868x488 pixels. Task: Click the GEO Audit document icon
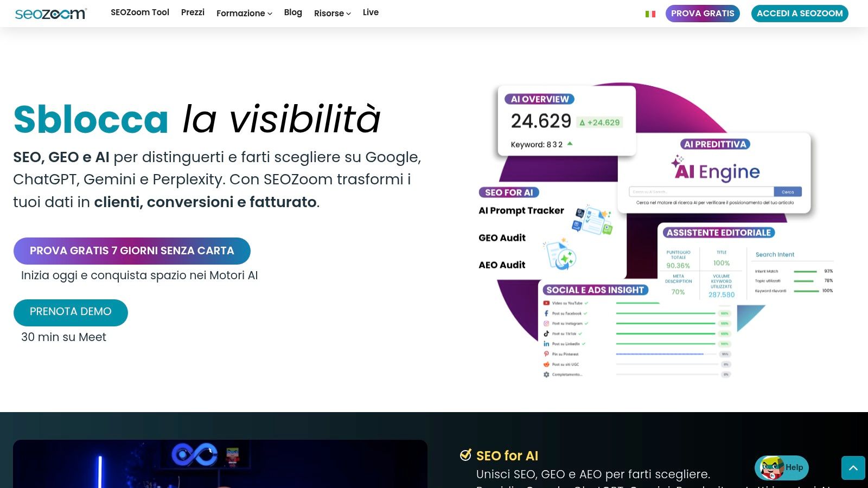pos(560,254)
